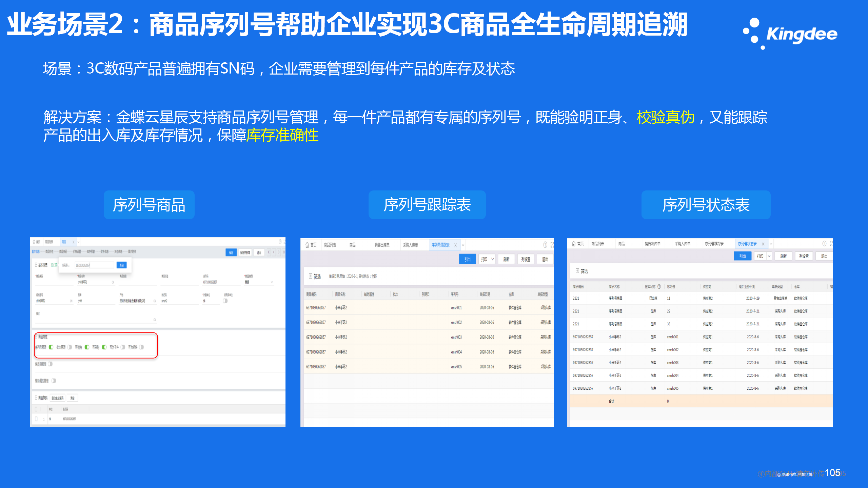Click help icon in 序列号状态表 window corner
The height and width of the screenshot is (488, 868).
point(824,244)
